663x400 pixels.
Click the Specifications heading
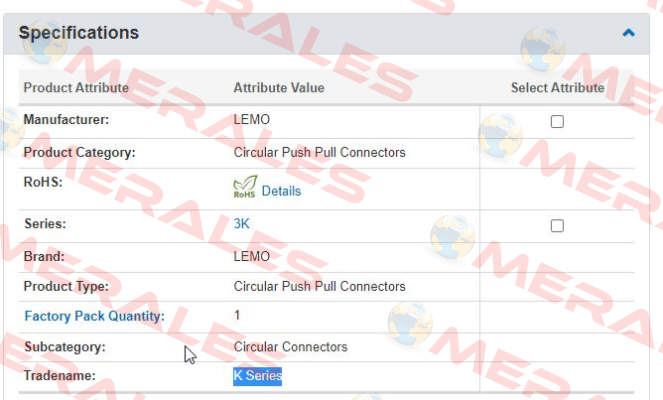point(79,33)
